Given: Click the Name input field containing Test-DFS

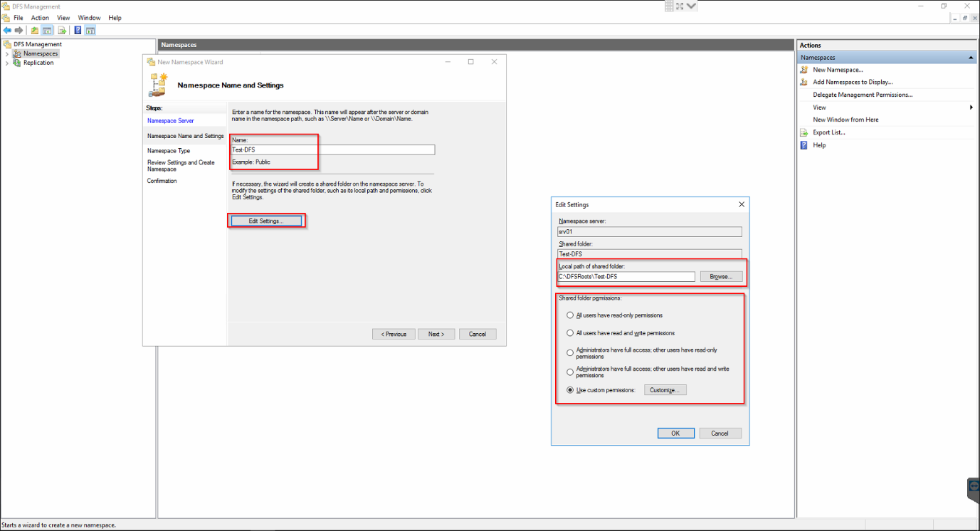Looking at the screenshot, I should point(332,149).
